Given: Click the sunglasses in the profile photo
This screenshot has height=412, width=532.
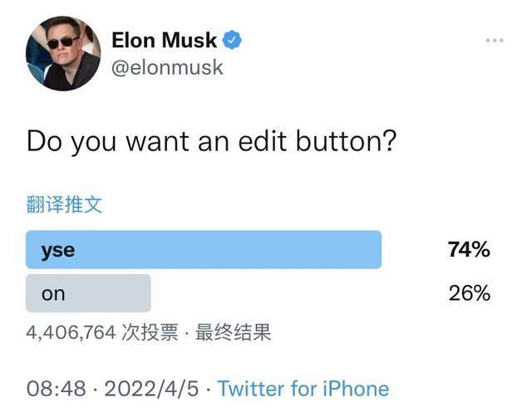Looking at the screenshot, I should (62, 42).
